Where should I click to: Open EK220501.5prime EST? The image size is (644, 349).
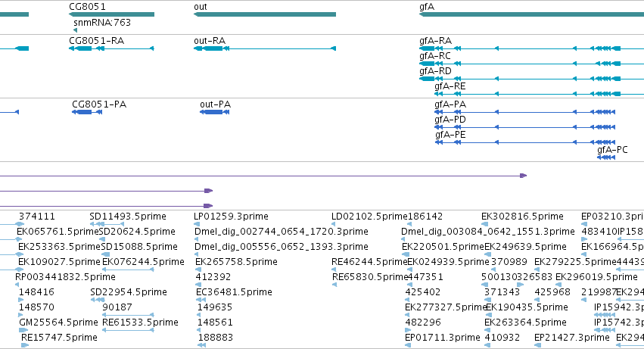[443, 247]
